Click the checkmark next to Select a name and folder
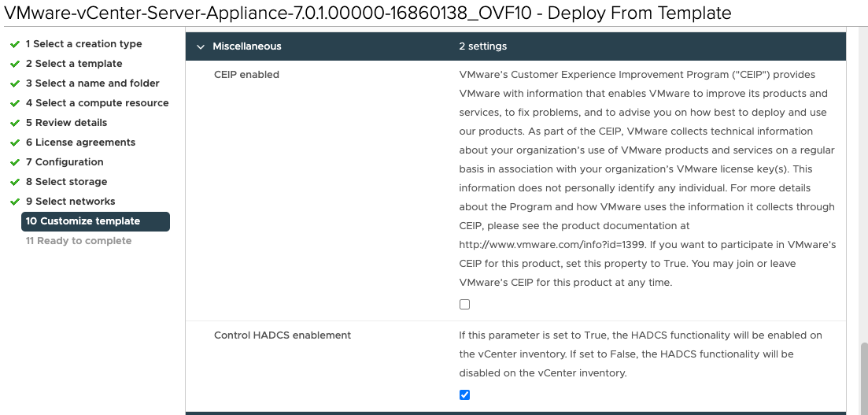Screen dimensions: 868x415 click(x=15, y=83)
